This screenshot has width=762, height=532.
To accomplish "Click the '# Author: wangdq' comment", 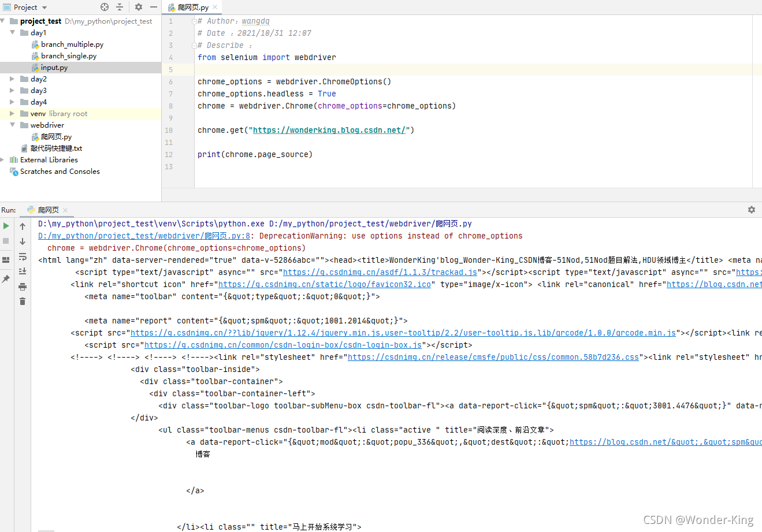I will (x=233, y=21).
